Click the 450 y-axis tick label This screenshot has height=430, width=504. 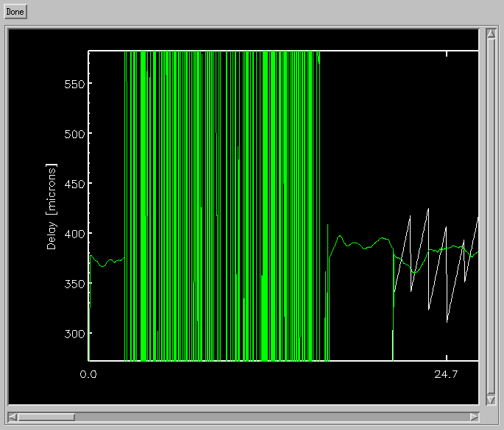(x=73, y=184)
